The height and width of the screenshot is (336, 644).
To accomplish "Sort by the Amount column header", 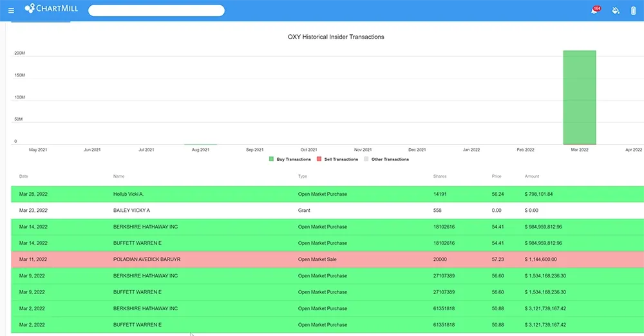I will pyautogui.click(x=532, y=176).
